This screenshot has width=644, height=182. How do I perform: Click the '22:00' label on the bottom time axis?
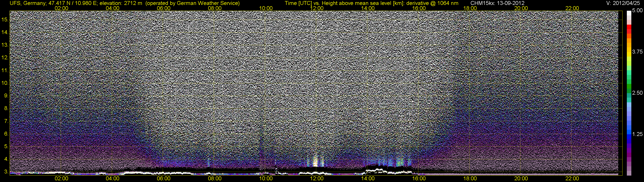tap(572, 179)
